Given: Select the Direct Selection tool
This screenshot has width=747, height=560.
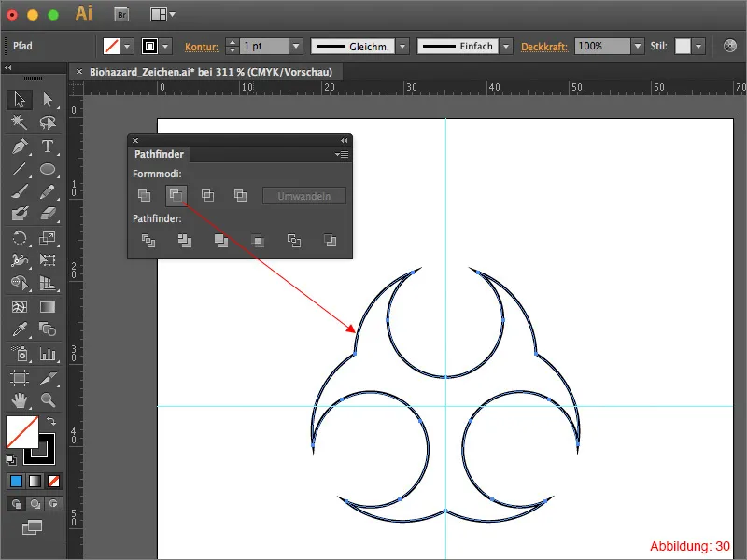Looking at the screenshot, I should pos(48,100).
